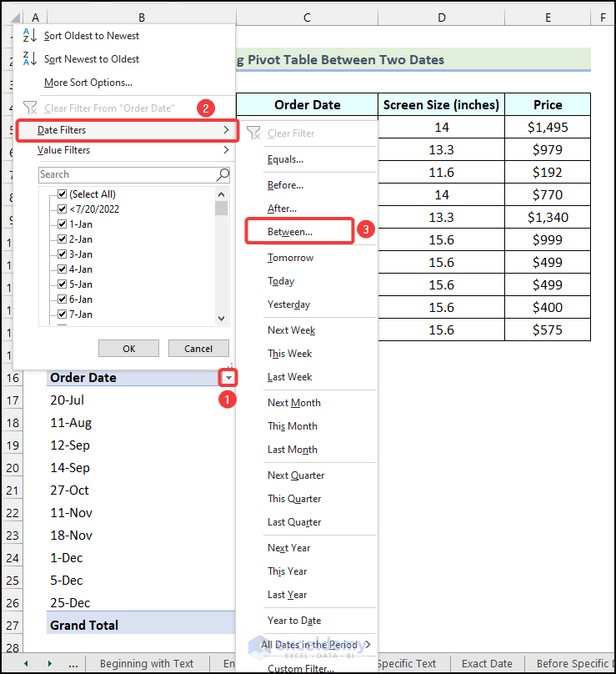Image resolution: width=616 pixels, height=674 pixels.
Task: Select column C header
Action: (307, 18)
